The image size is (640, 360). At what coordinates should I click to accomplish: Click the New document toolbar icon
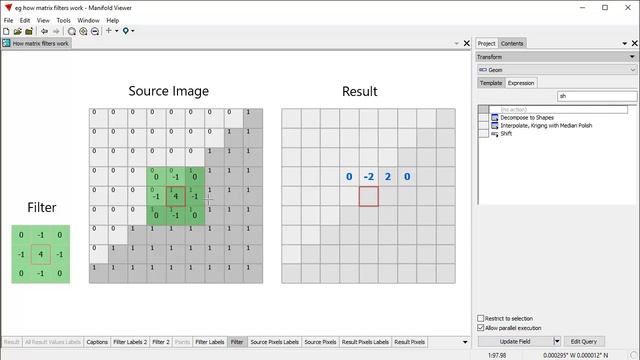pyautogui.click(x=6, y=31)
